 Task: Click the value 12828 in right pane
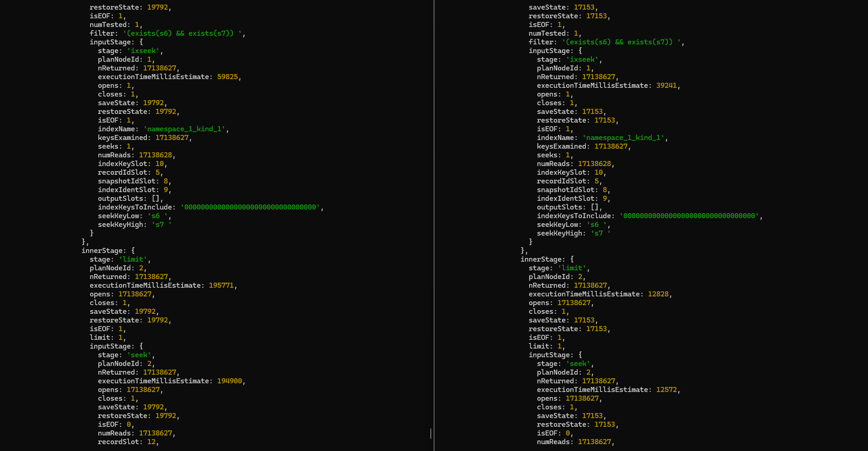tap(658, 294)
